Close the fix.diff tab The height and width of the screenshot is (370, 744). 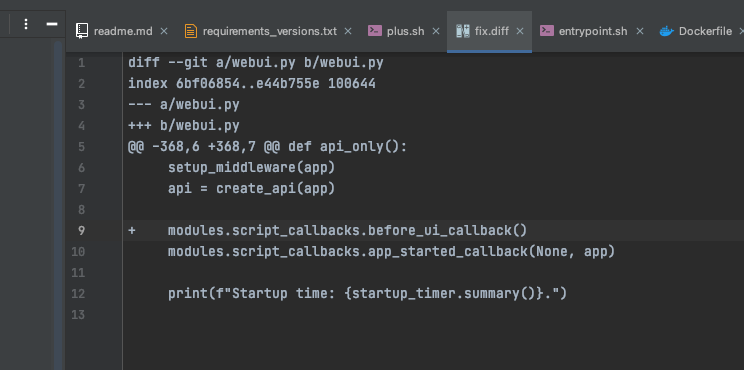point(520,31)
